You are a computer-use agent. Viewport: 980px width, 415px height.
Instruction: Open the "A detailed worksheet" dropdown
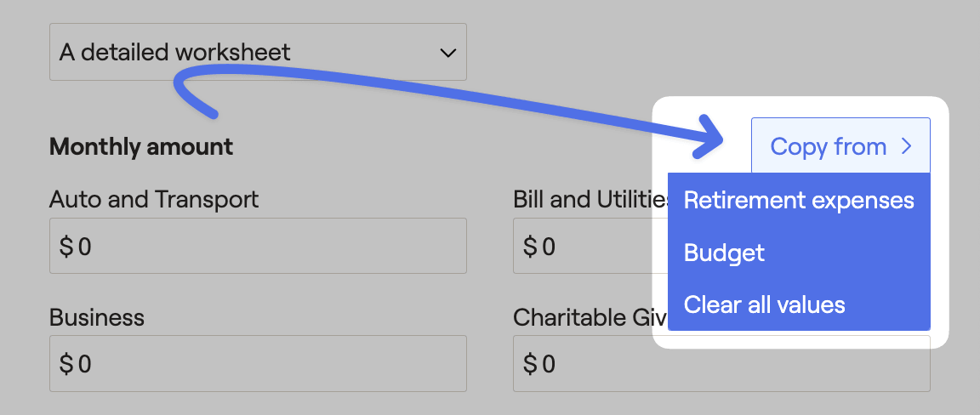258,52
